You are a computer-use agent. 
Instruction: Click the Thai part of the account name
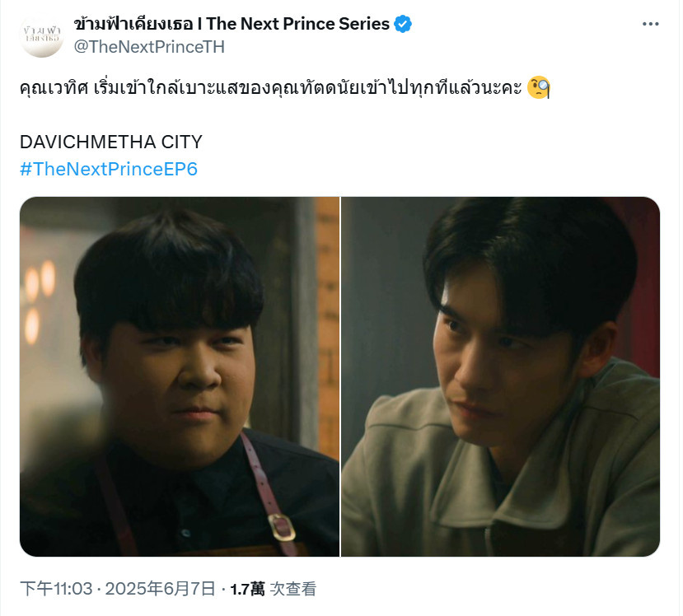133,24
